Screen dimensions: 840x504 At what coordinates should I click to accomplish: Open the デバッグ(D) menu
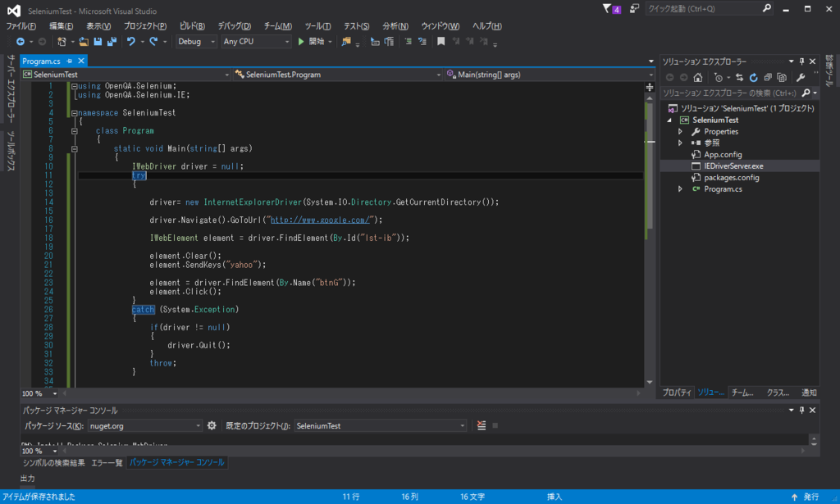coord(234,25)
